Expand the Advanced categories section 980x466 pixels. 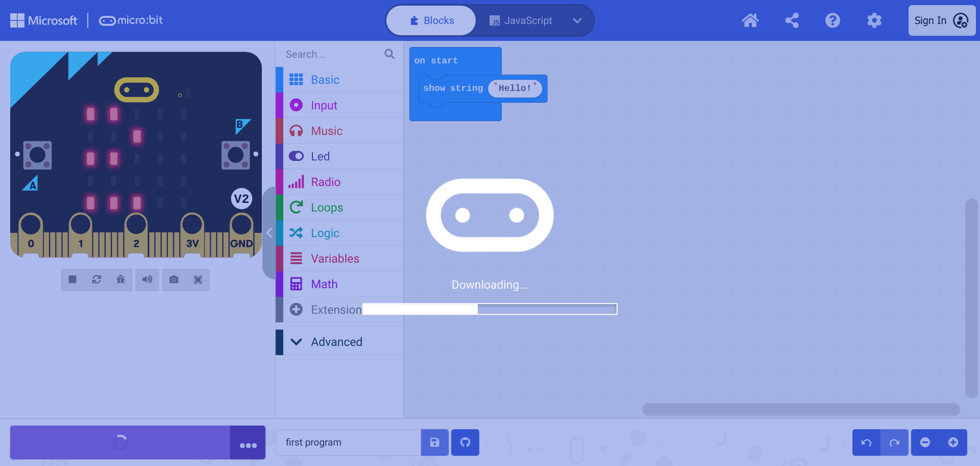point(336,341)
